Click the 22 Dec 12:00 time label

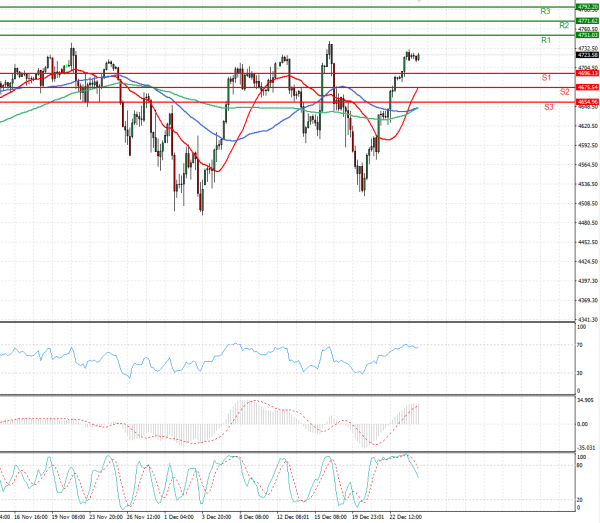click(405, 517)
